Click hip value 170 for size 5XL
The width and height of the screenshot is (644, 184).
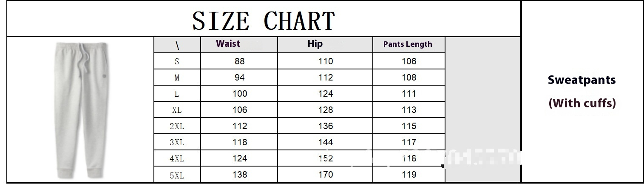(x=326, y=175)
